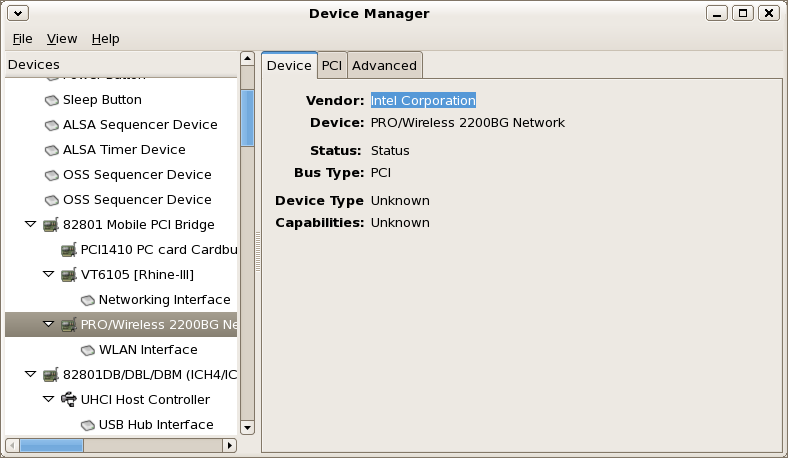This screenshot has height=458, width=788.
Task: Select the PCI1410 PC card Cardbus row
Action: pyautogui.click(x=121, y=250)
